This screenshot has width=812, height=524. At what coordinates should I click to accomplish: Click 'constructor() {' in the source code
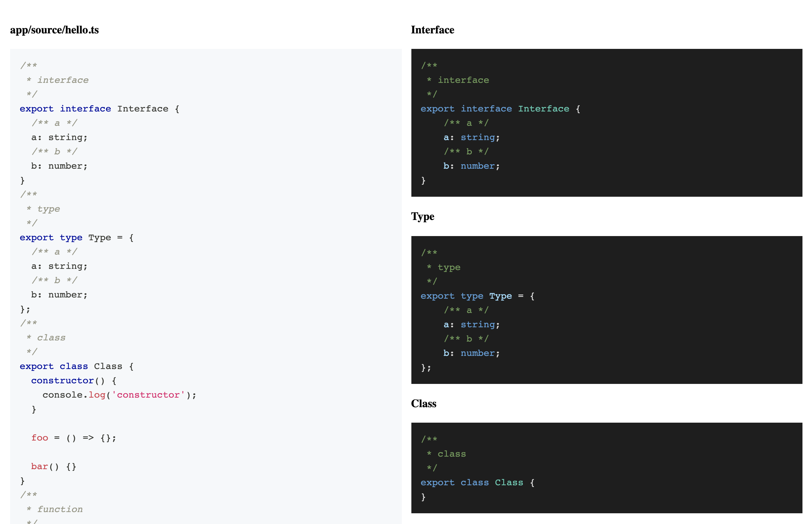point(74,381)
